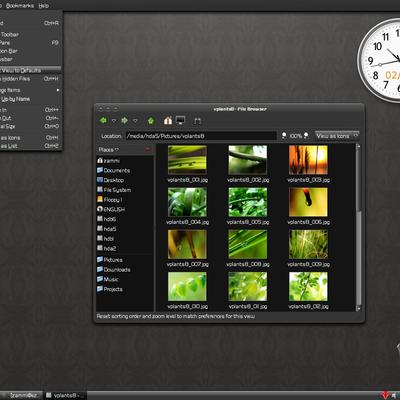The height and width of the screenshot is (400, 400).
Task: Choose Clean Up by Name menu entry
Action: pyautogui.click(x=31, y=99)
